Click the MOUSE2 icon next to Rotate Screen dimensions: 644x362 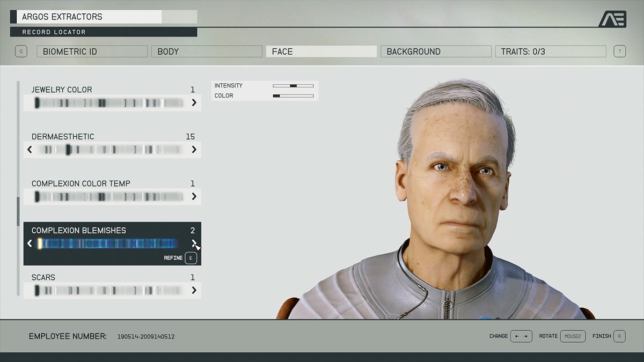tap(572, 336)
